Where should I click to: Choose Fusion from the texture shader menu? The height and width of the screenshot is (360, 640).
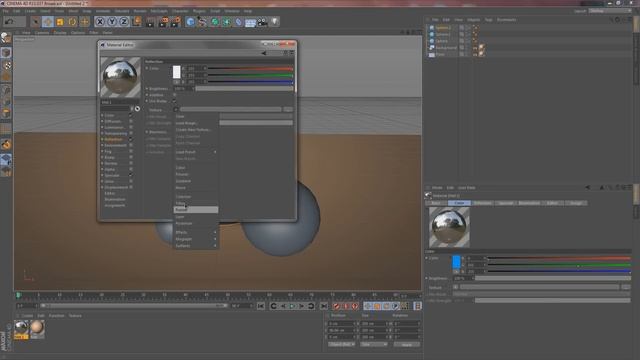click(x=196, y=210)
